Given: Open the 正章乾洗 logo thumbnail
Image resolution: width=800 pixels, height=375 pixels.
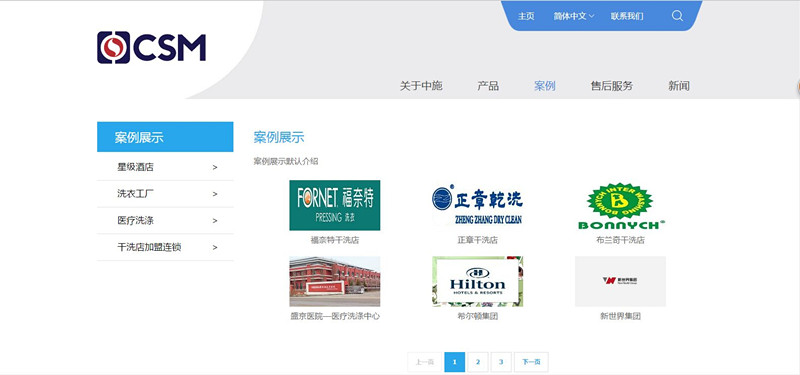Looking at the screenshot, I should click(x=478, y=205).
